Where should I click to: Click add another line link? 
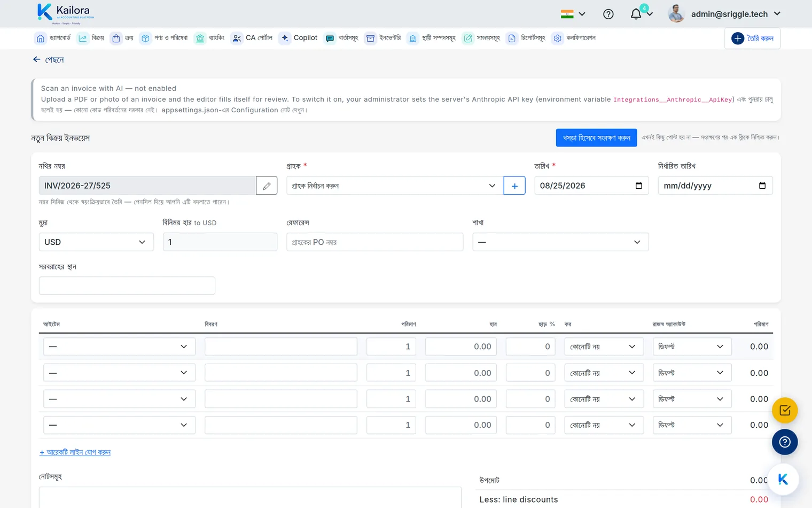pyautogui.click(x=75, y=452)
